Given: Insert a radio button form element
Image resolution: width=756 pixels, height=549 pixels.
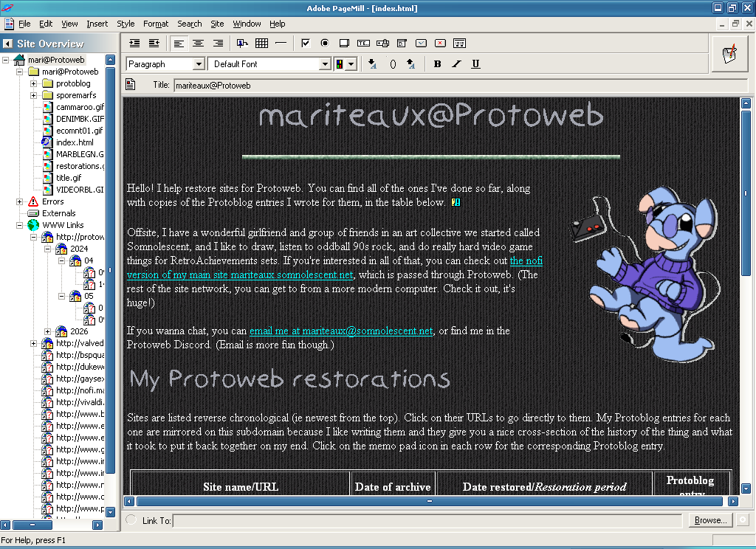Looking at the screenshot, I should point(325,43).
